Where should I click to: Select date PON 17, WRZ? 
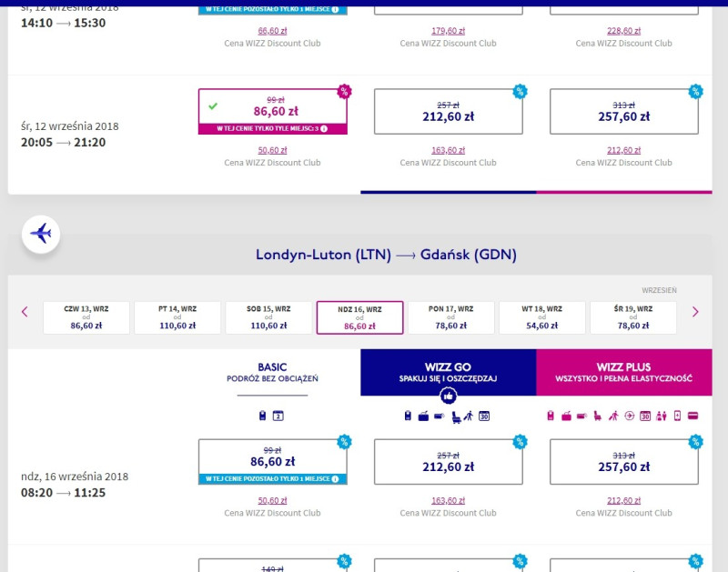tap(450, 317)
